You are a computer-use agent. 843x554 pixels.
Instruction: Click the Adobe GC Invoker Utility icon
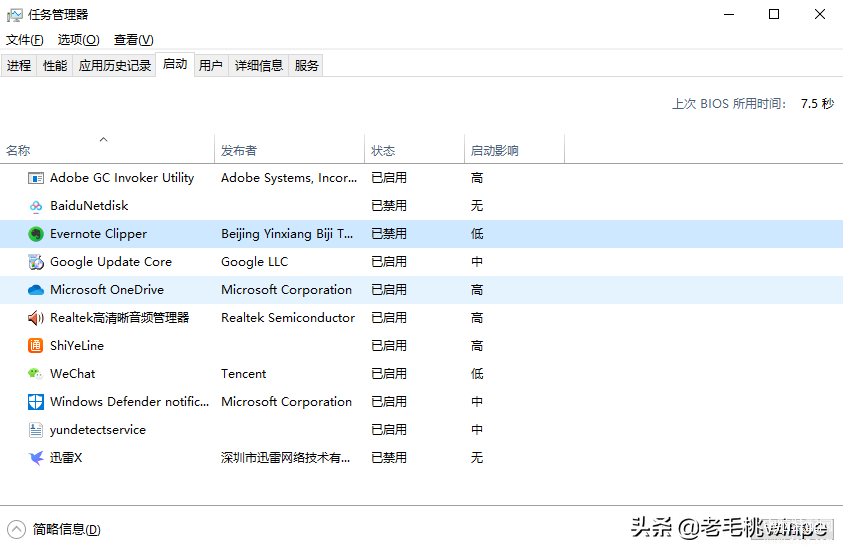[x=35, y=178]
